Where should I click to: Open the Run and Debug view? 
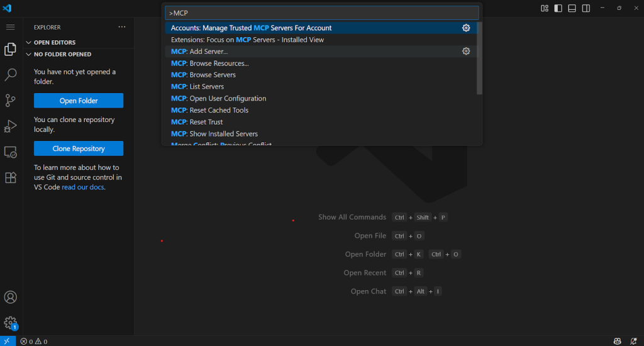(10, 126)
